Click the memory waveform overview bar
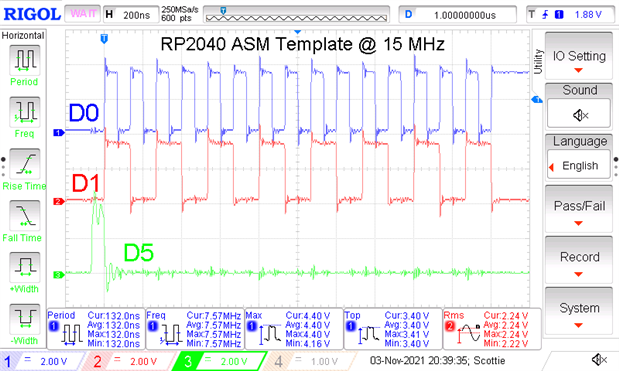Image resolution: width=619 pixels, height=371 pixels. coord(296,15)
